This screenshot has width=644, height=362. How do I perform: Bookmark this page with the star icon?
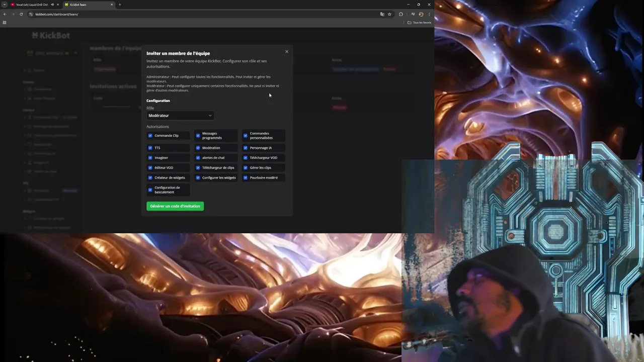[389, 14]
